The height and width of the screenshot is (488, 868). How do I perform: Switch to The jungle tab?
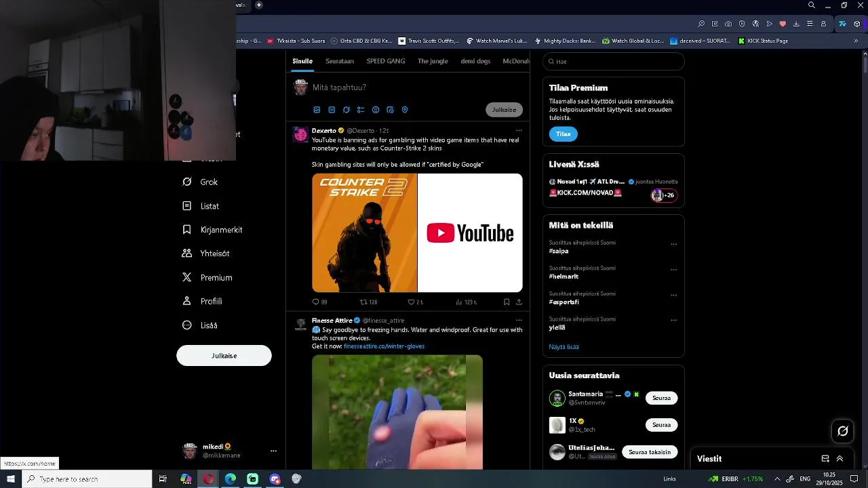433,61
